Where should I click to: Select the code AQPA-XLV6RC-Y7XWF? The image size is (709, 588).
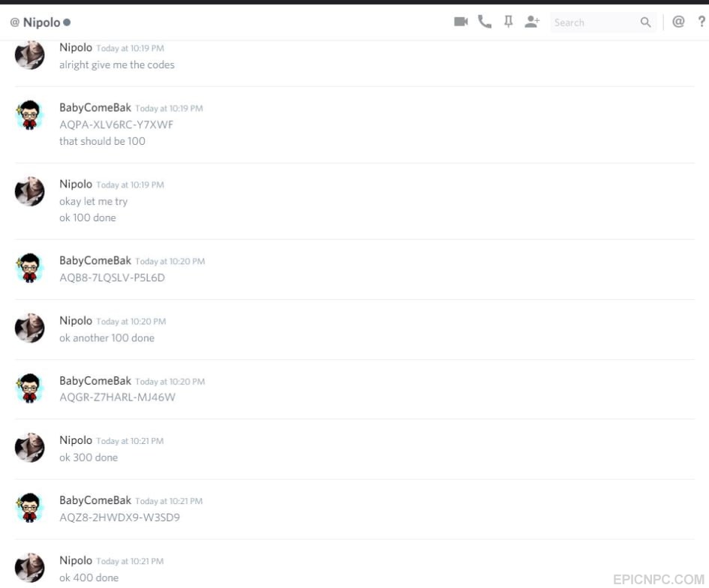point(116,124)
